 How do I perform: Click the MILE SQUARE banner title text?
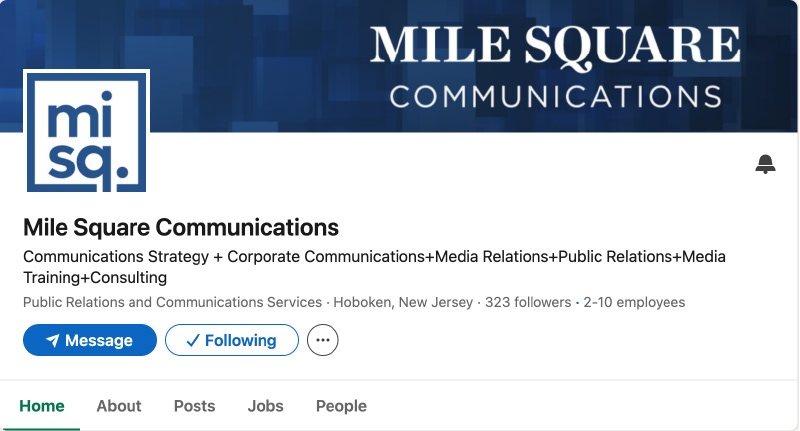pos(556,46)
